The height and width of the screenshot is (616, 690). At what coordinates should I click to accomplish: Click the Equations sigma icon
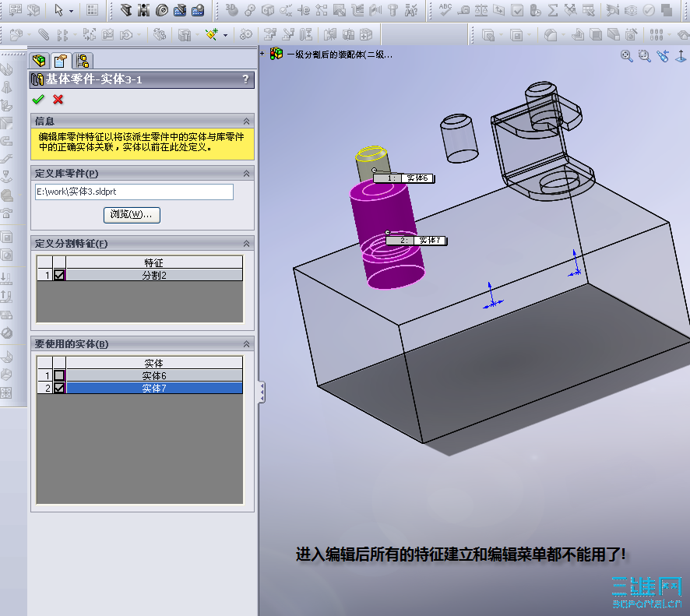tap(553, 10)
